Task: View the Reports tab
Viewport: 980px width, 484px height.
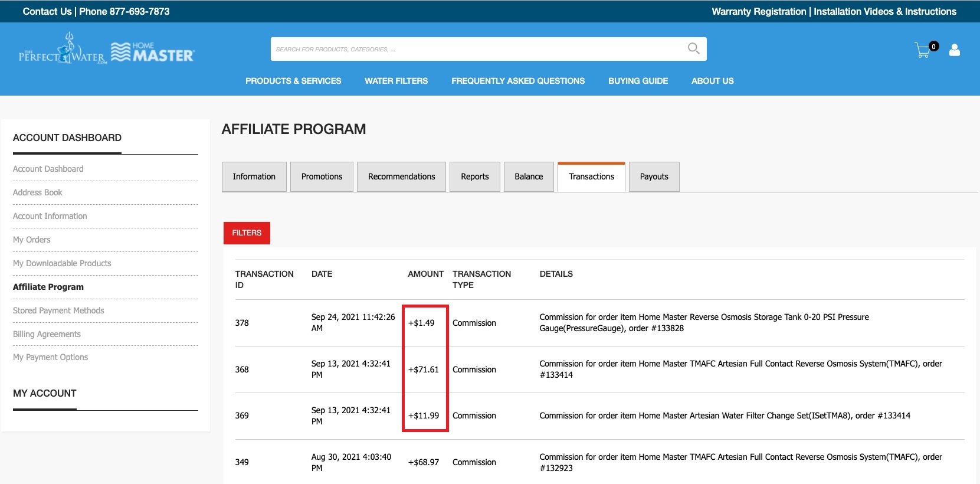Action: [474, 176]
